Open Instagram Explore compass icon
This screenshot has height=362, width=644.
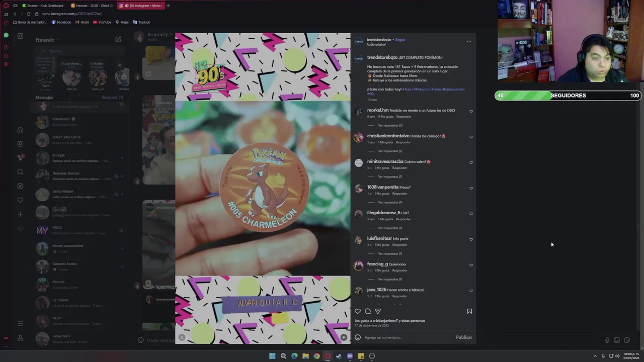(20, 186)
